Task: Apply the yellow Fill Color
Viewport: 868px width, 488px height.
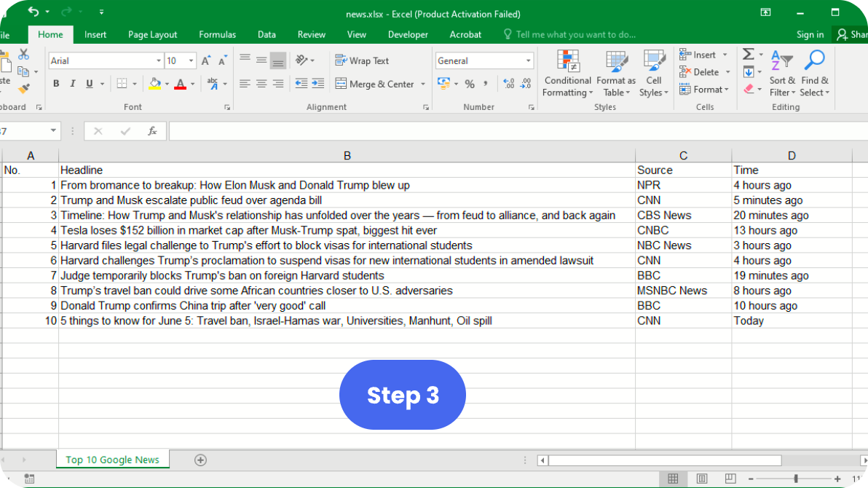Action: (x=155, y=84)
